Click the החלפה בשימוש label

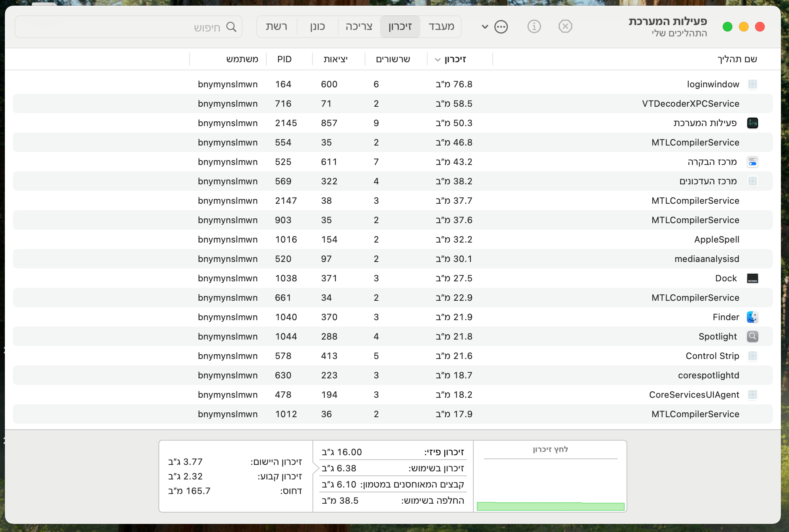[x=432, y=500]
